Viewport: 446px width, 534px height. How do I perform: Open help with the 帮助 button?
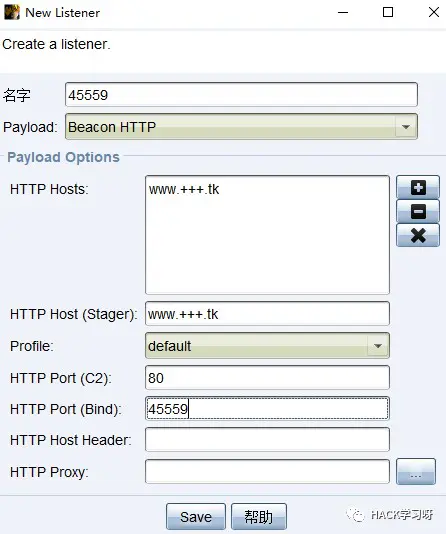(x=259, y=517)
